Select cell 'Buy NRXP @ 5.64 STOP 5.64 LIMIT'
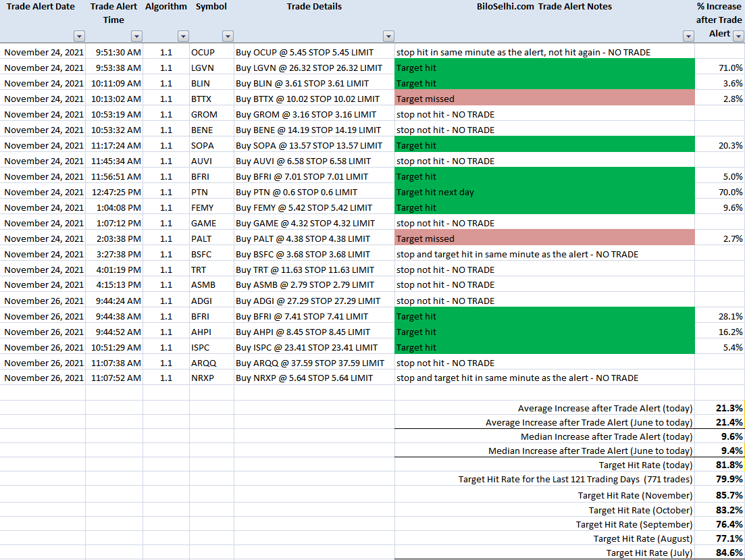 (314, 378)
